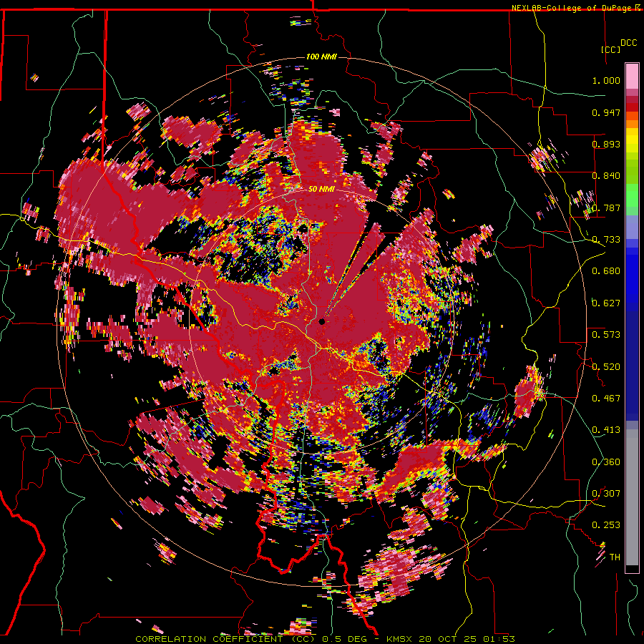Select the 0.947 legend value
The image size is (644, 644).
pos(606,112)
